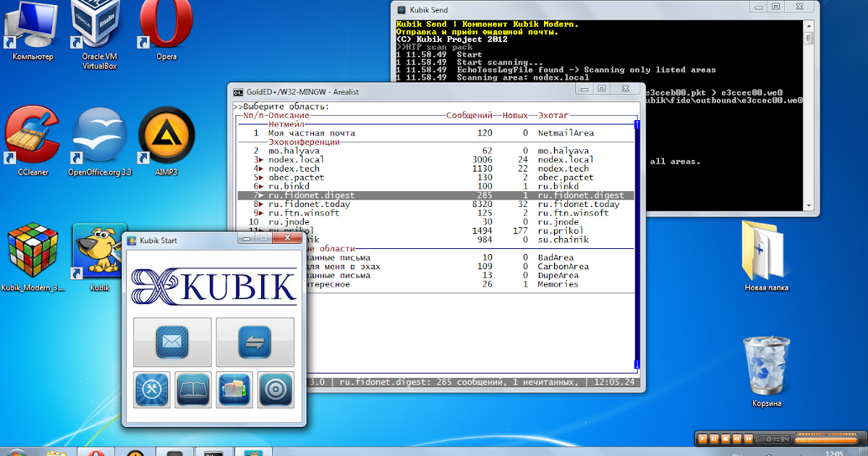Click the AIMP mini player orange progress bar

826,439
